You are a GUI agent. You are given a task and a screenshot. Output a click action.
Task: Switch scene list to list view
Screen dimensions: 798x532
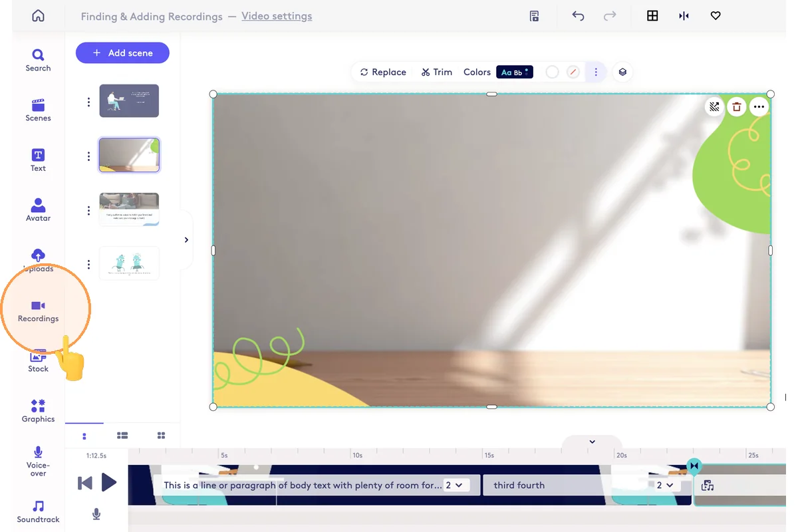pos(122,436)
